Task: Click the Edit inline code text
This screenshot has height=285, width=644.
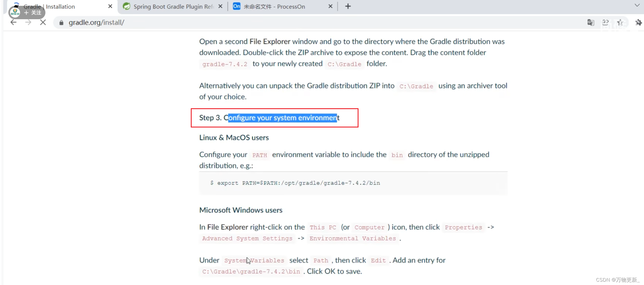Action: [x=378, y=261]
